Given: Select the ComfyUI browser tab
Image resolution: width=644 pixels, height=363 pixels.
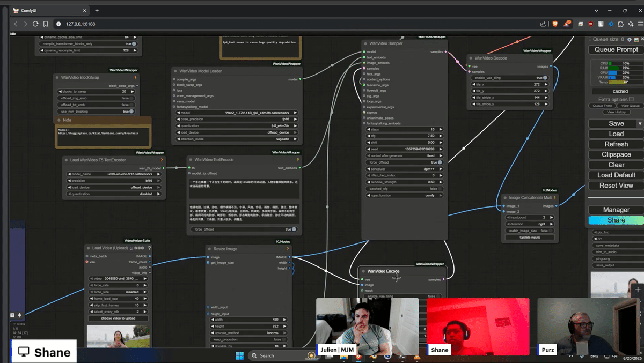Looking at the screenshot, I should 48,10.
